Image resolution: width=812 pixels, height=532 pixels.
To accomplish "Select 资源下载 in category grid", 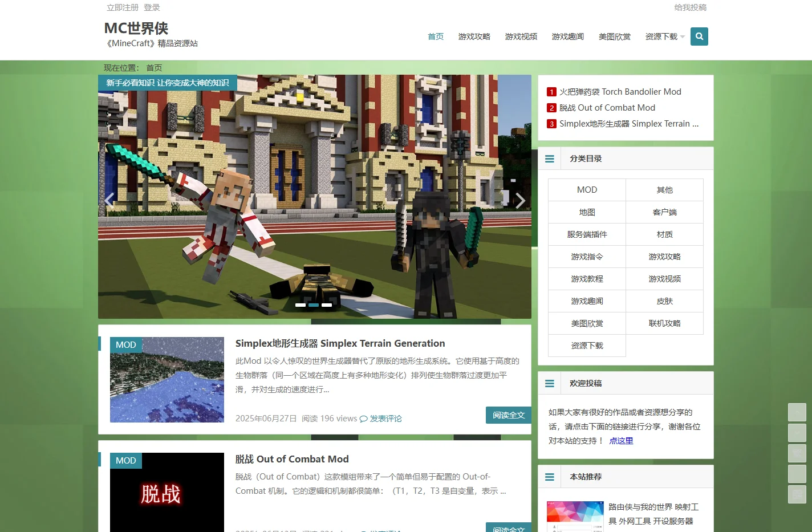I will click(587, 346).
